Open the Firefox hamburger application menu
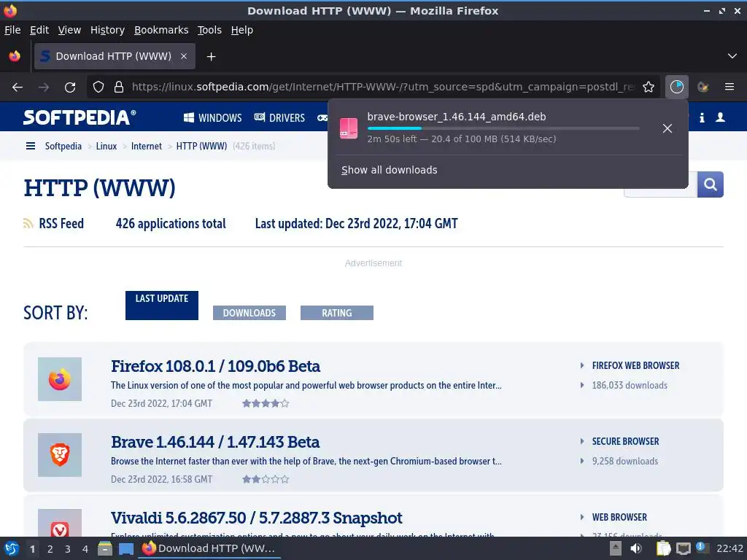This screenshot has height=560, width=747. click(x=729, y=87)
